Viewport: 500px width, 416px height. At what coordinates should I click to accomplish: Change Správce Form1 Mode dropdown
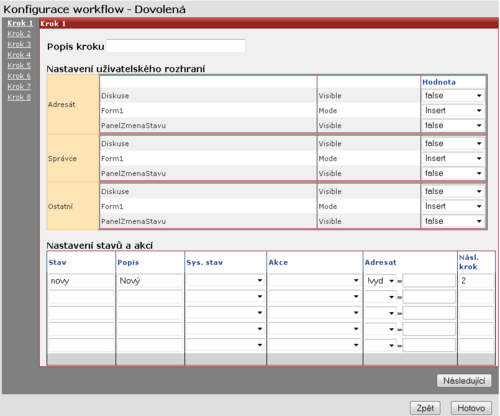(453, 158)
